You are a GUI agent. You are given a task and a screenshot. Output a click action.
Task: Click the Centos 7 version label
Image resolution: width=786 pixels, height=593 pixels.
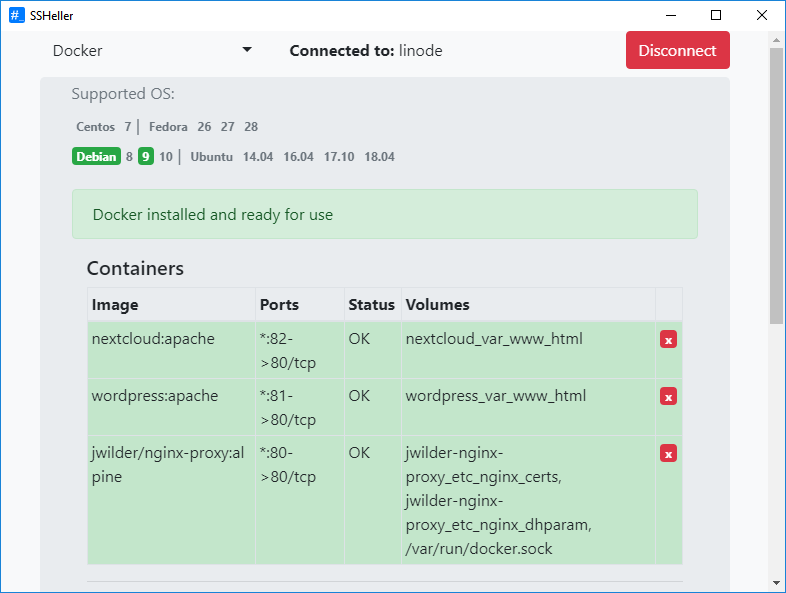127,127
